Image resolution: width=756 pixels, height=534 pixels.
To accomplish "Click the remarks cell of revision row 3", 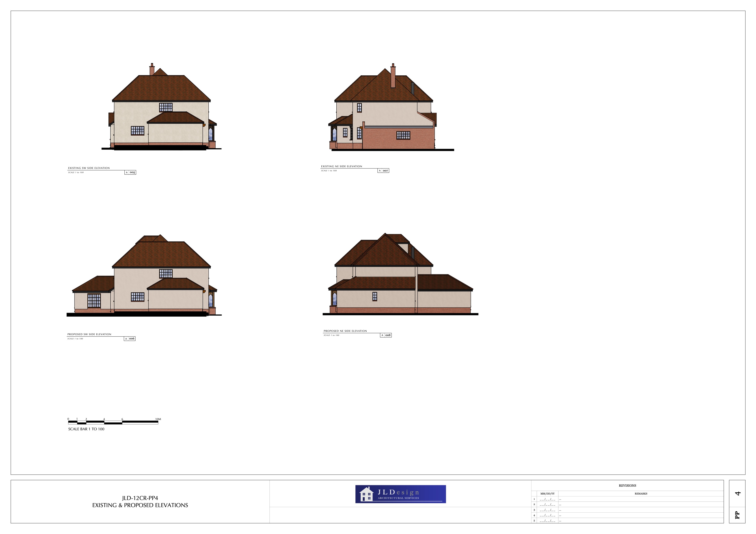I will click(641, 510).
